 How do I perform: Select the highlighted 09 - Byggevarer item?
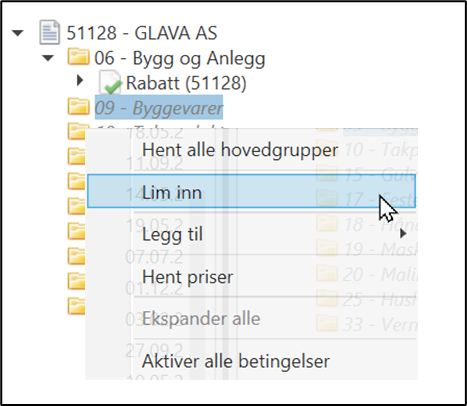tap(159, 107)
